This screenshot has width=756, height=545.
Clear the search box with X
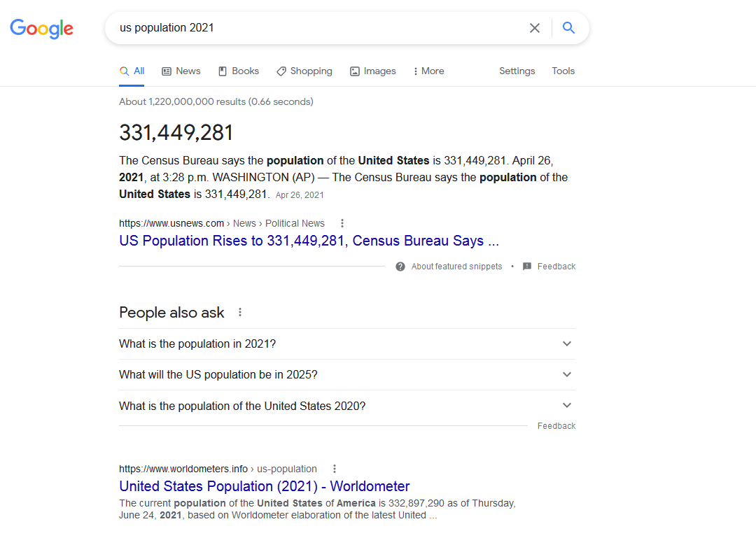(535, 28)
